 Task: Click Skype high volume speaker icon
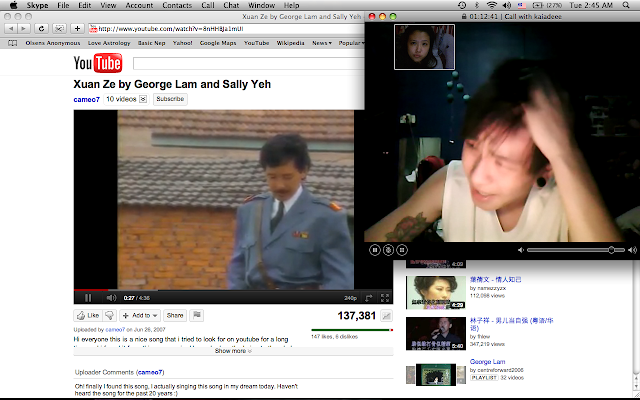[632, 250]
